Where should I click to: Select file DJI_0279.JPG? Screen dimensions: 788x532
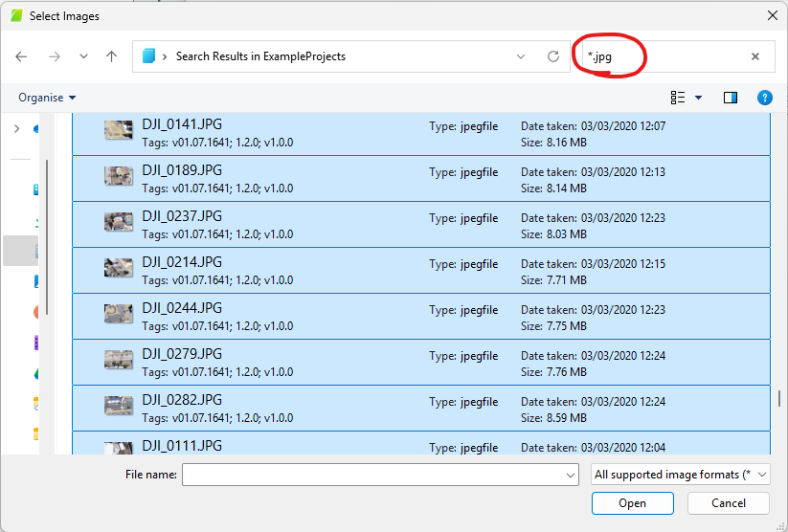pyautogui.click(x=421, y=363)
